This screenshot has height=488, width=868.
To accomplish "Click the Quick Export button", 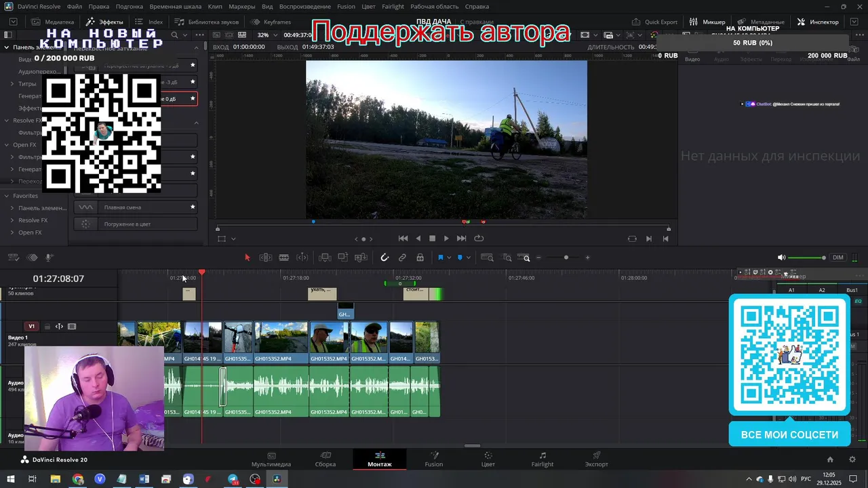I will [654, 22].
